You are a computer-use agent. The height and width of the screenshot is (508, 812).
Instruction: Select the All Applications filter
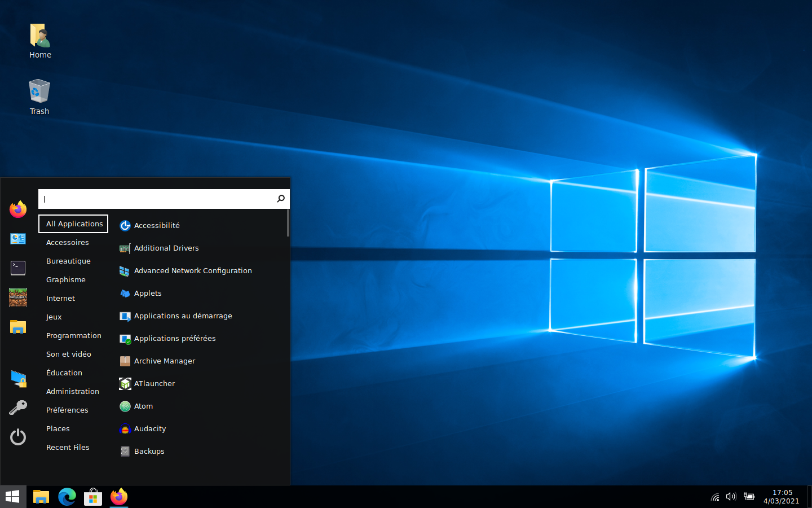(x=73, y=224)
